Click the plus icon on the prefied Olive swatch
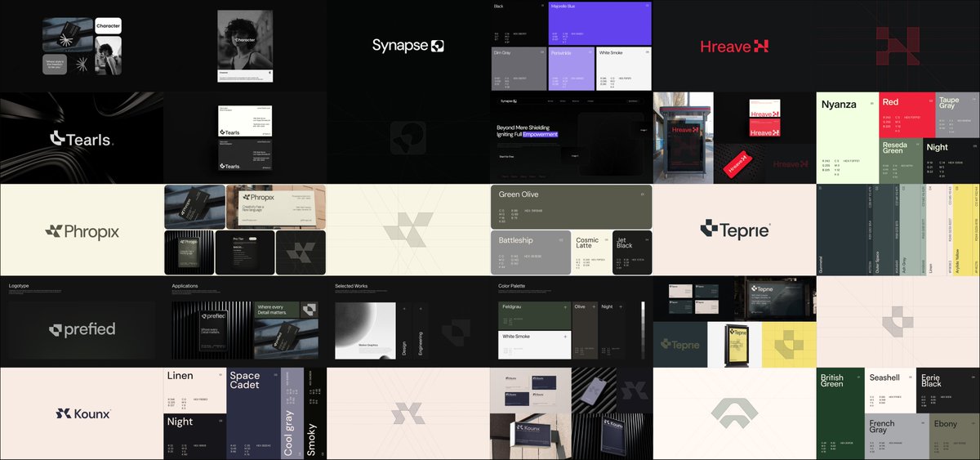The height and width of the screenshot is (460, 980). [x=593, y=306]
